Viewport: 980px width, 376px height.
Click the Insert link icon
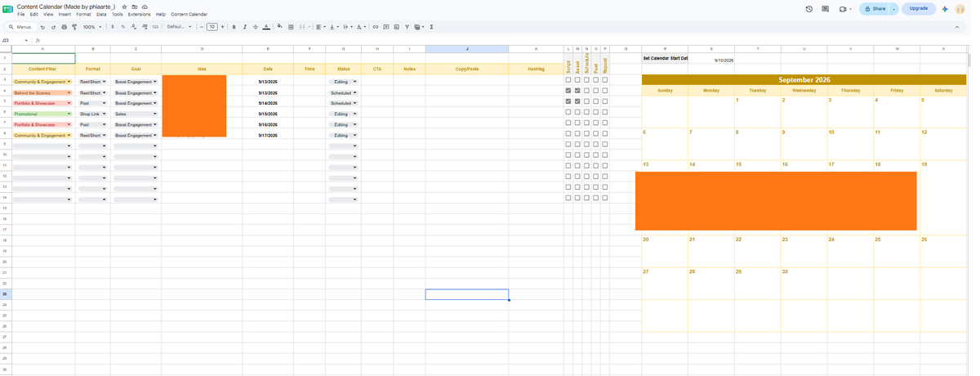click(x=375, y=27)
